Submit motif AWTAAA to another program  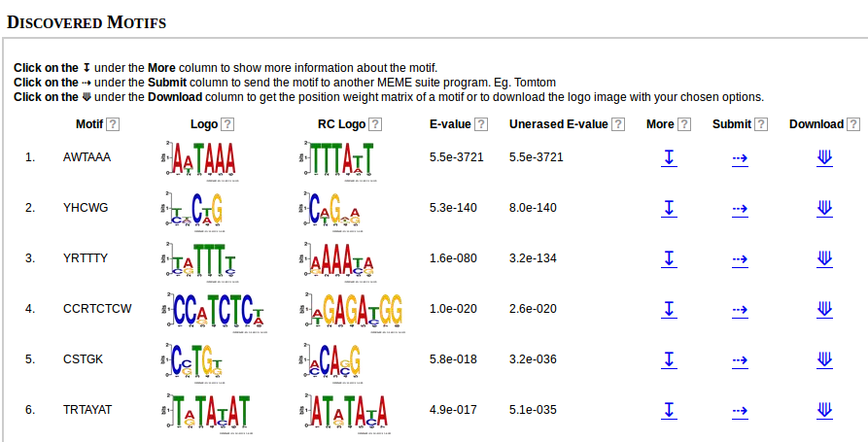pyautogui.click(x=740, y=158)
